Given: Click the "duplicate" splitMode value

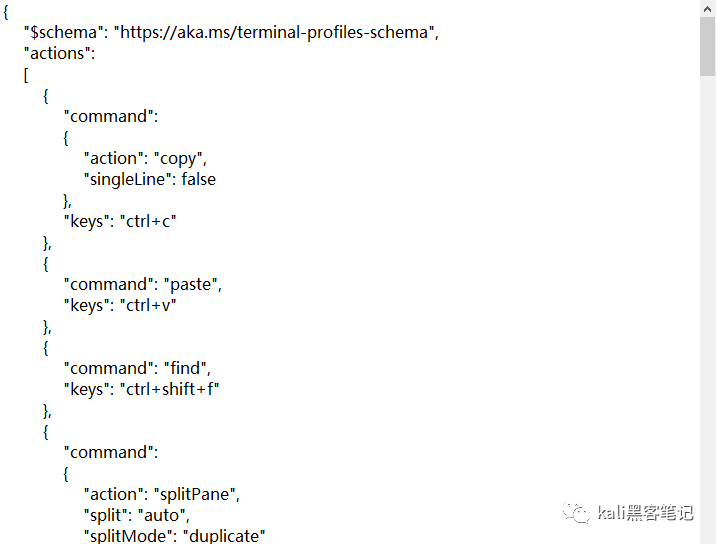Looking at the screenshot, I should (224, 536).
